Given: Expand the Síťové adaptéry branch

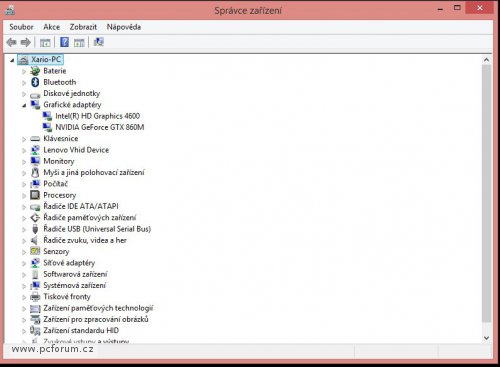Looking at the screenshot, I should [24, 263].
